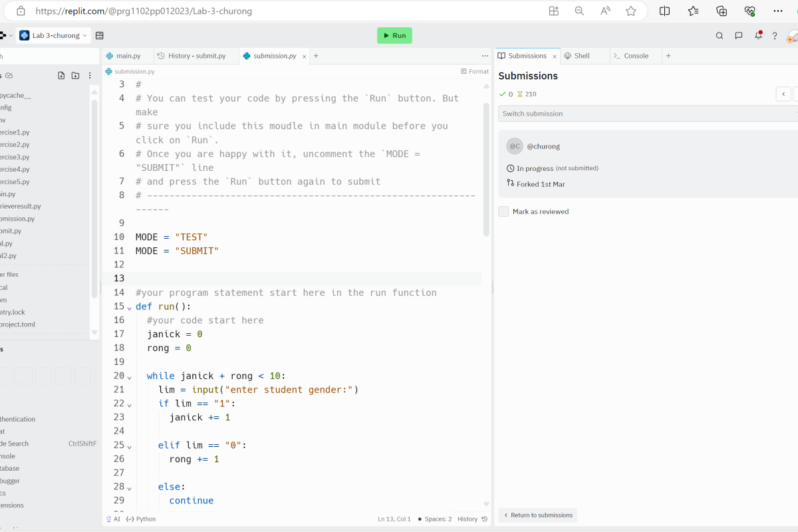
Task: Click the @churong username
Action: click(543, 146)
